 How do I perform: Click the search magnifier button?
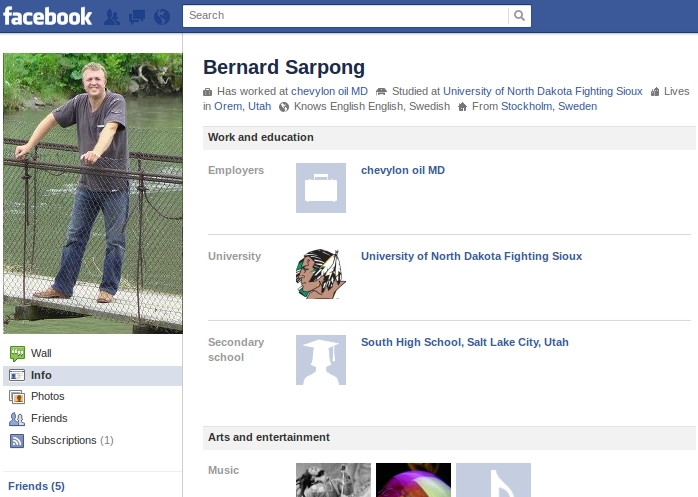click(519, 16)
